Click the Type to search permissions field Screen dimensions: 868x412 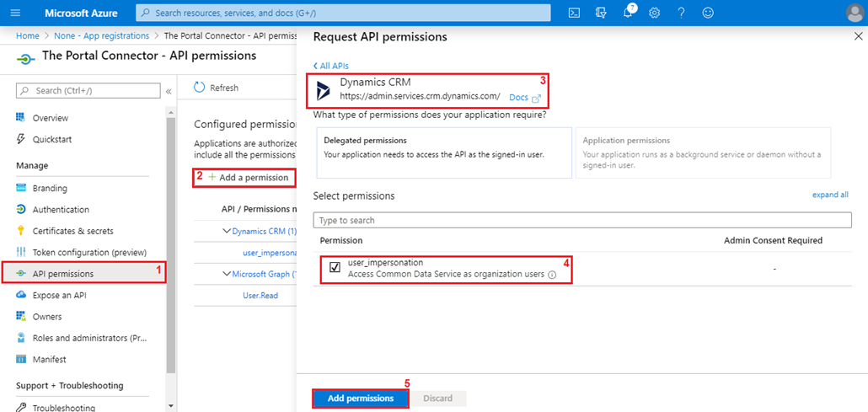[581, 221]
